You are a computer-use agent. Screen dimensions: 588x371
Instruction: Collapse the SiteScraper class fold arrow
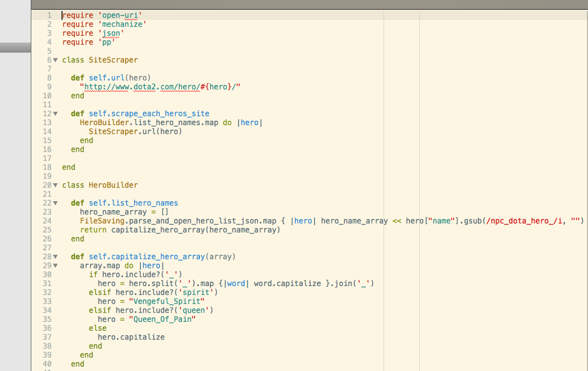pos(55,60)
